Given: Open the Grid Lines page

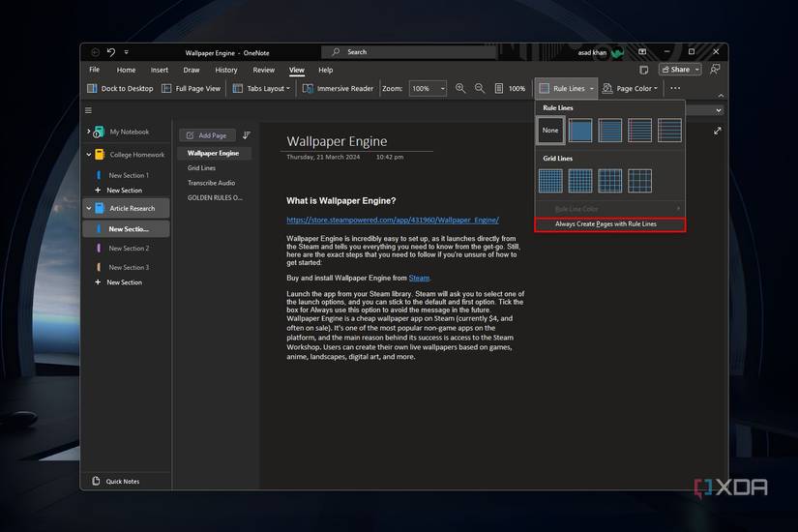Looking at the screenshot, I should [x=201, y=168].
